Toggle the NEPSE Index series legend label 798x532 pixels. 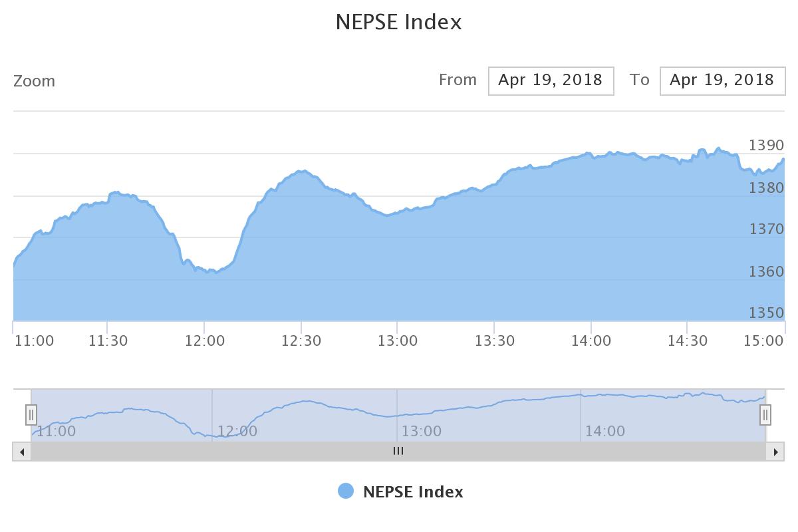413,492
